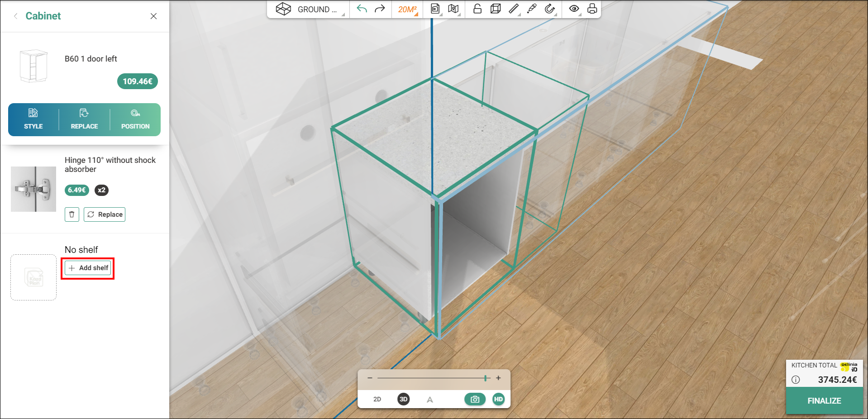This screenshot has height=419, width=868.
Task: Click the hinge product thumbnail
Action: [33, 189]
